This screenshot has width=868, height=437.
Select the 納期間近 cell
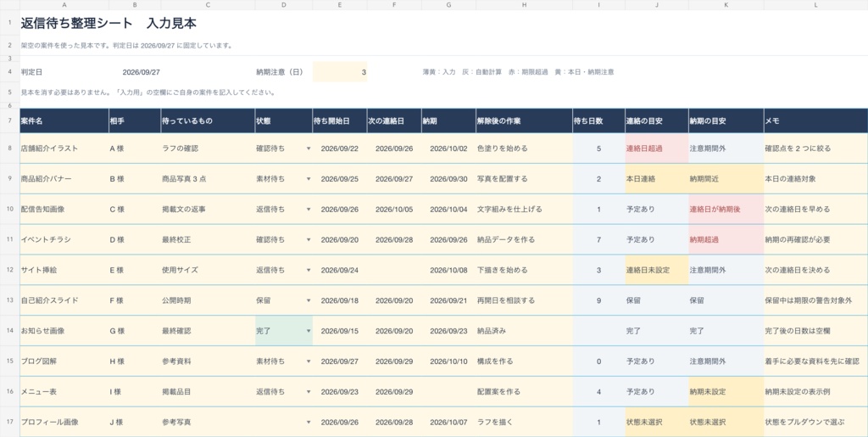726,179
